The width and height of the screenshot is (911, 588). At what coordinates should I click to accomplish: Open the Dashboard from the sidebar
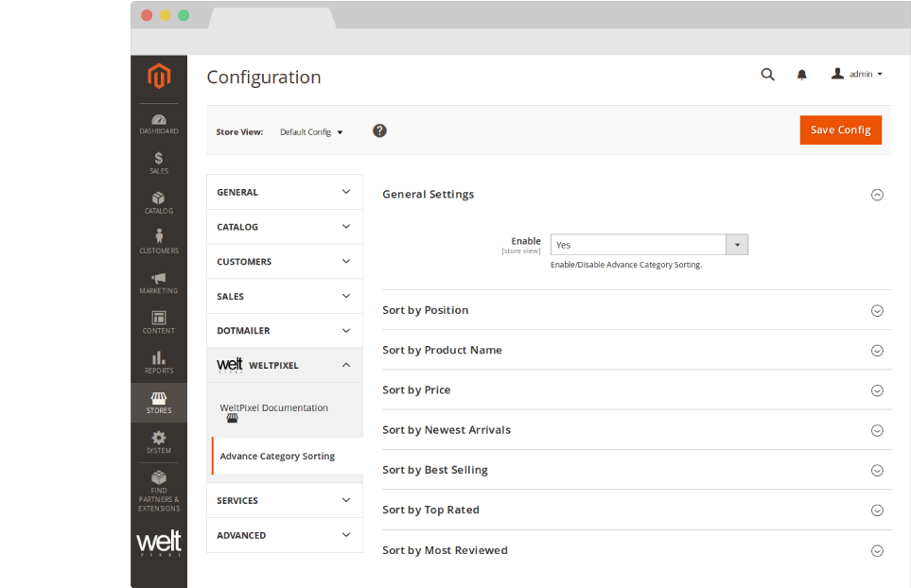(158, 124)
